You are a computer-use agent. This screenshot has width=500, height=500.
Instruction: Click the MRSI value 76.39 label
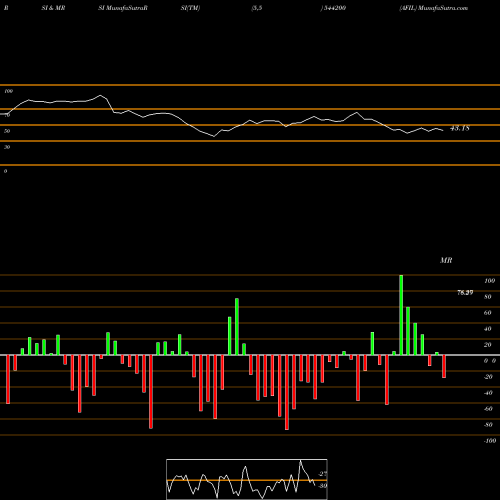pos(465,293)
